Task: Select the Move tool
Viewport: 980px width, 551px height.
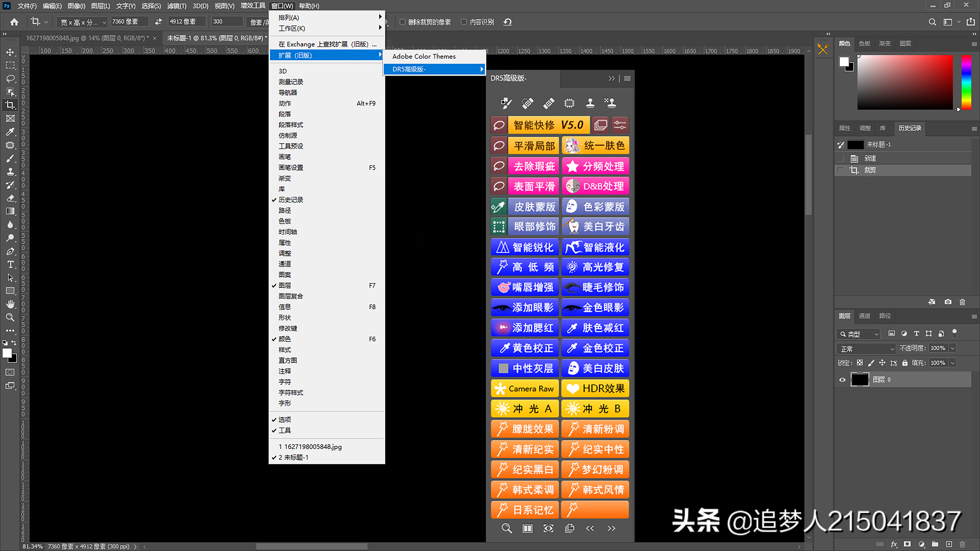Action: [10, 52]
